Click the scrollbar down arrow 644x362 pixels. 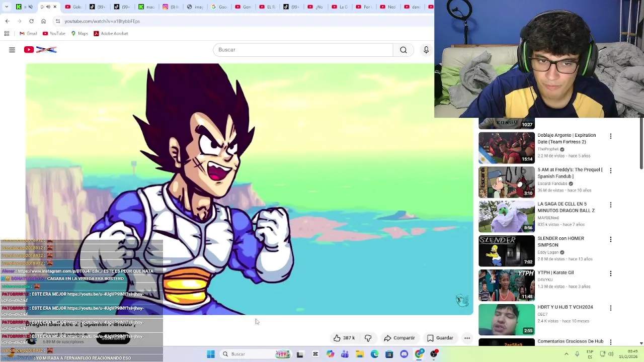(x=641, y=343)
